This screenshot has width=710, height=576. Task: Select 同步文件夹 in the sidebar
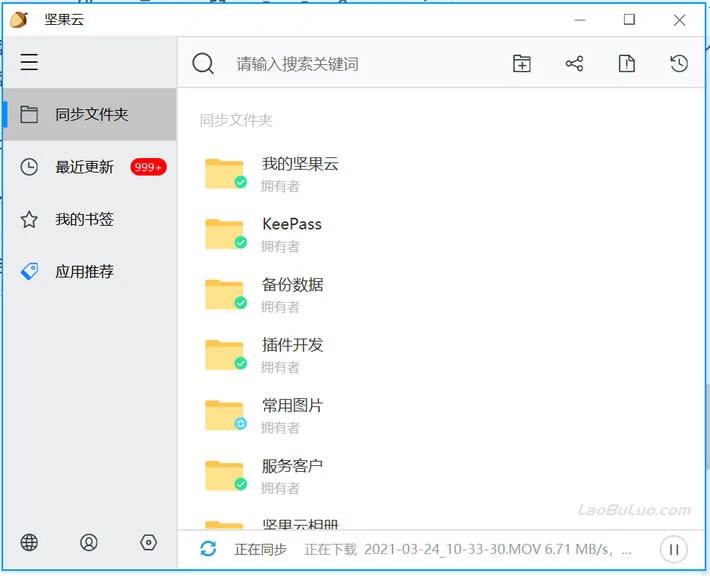coord(90,114)
